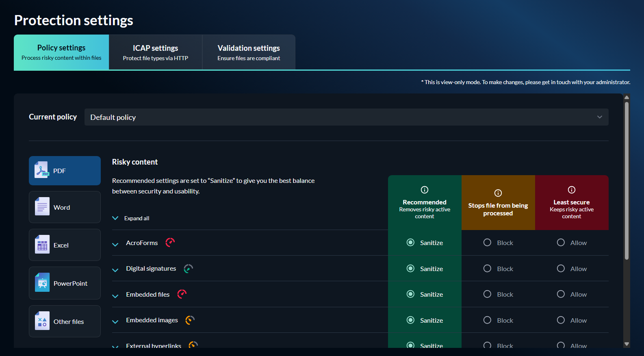Click the info icon above Recommended

(x=425, y=190)
